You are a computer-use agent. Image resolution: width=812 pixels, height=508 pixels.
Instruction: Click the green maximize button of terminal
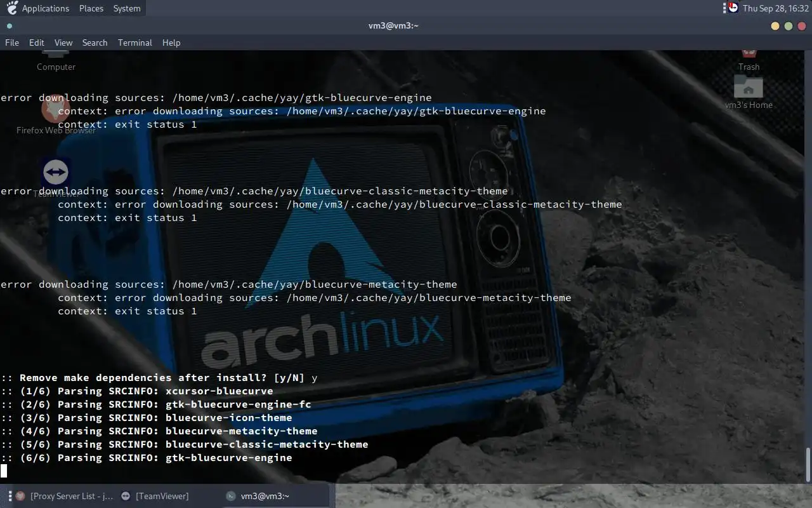point(789,26)
